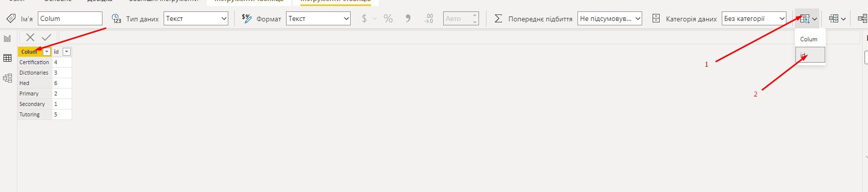
Task: Select the Colum column header
Action: pyautogui.click(x=30, y=52)
